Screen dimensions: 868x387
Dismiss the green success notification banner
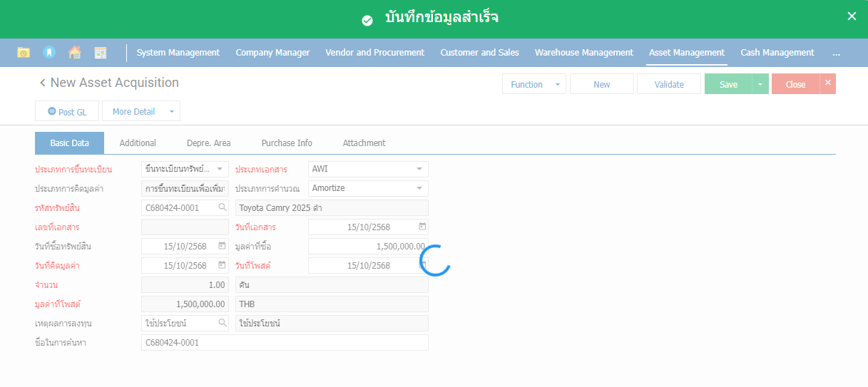point(852,16)
